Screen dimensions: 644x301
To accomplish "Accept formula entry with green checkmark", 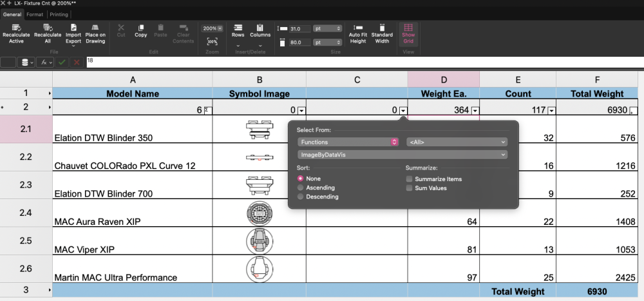I will (x=62, y=63).
